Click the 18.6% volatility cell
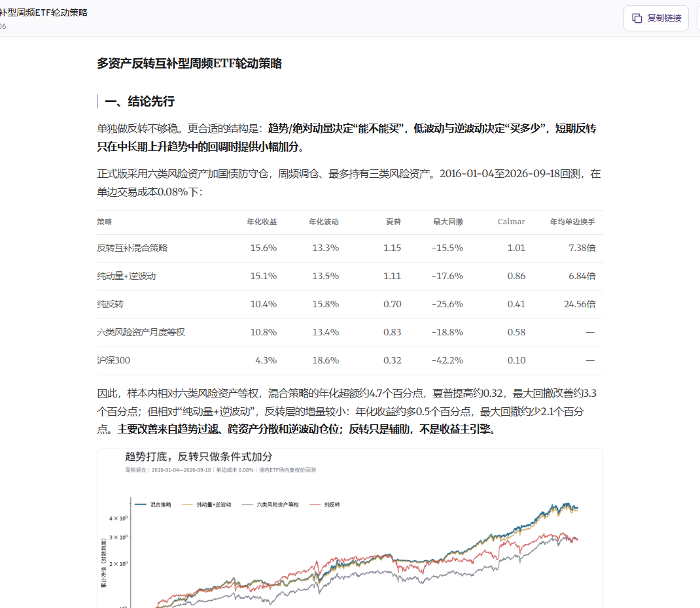 click(325, 360)
